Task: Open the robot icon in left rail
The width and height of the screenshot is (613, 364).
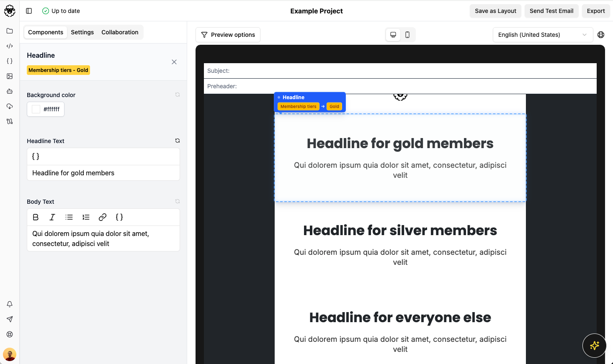Action: click(10, 91)
